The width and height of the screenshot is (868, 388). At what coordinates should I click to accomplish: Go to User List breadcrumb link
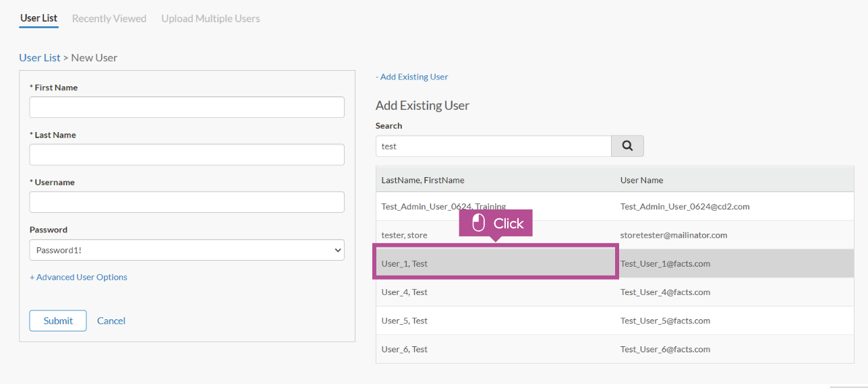[40, 57]
